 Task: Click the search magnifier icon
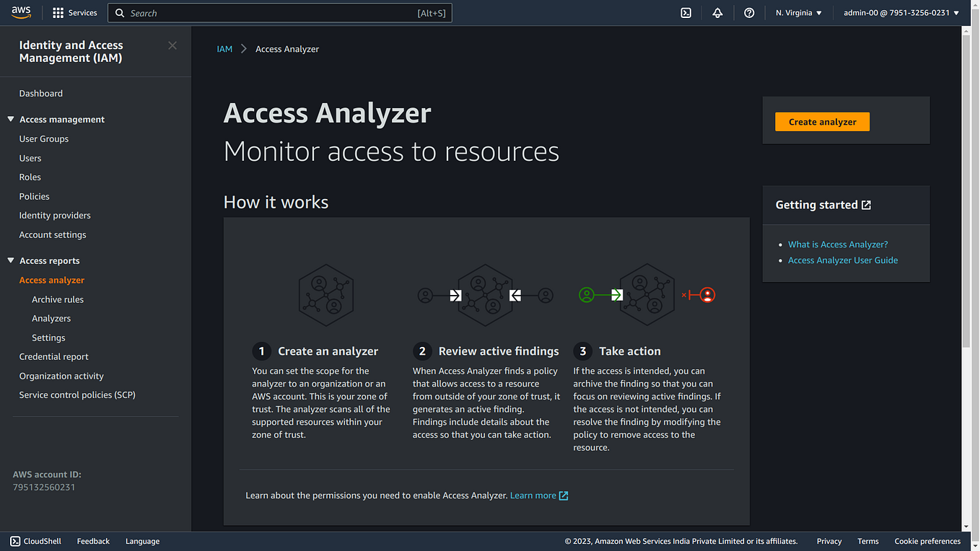click(x=120, y=12)
